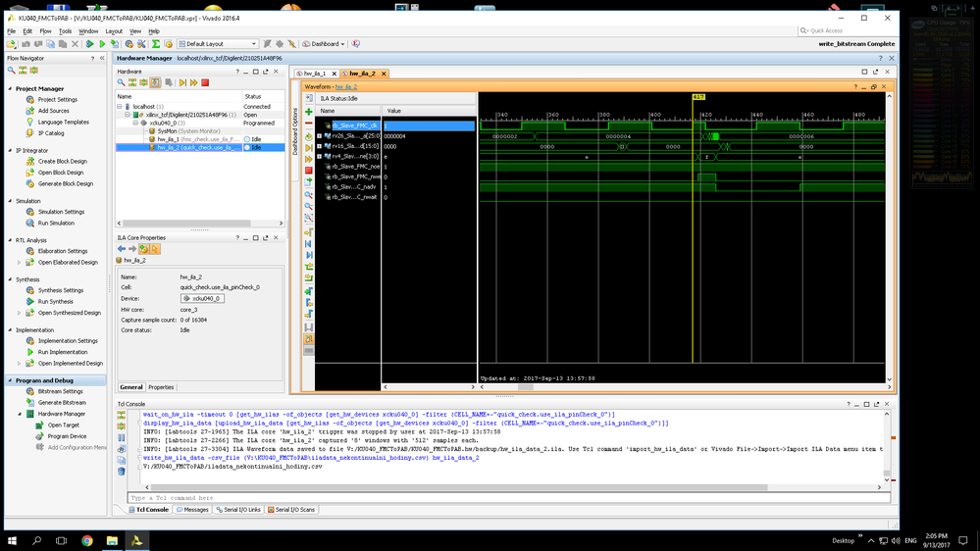Run trigger immediate in Hardware toolbar
Viewport: 980px width, 551px height.
pos(194,82)
